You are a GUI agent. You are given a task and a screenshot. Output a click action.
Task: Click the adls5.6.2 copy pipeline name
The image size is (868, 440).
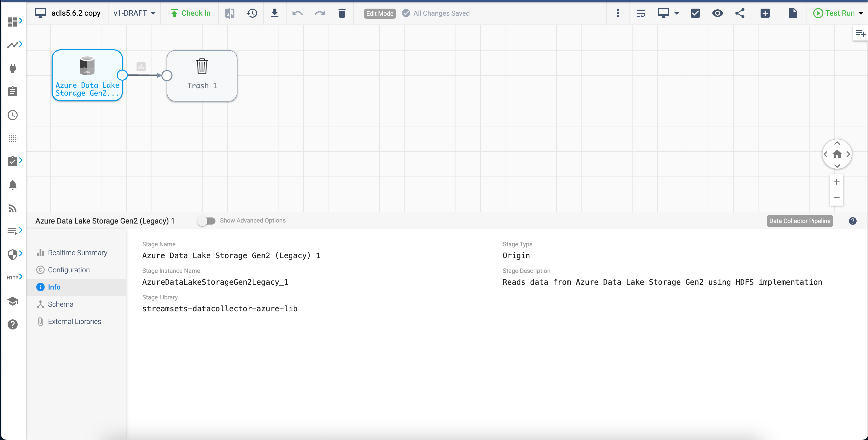coord(76,13)
